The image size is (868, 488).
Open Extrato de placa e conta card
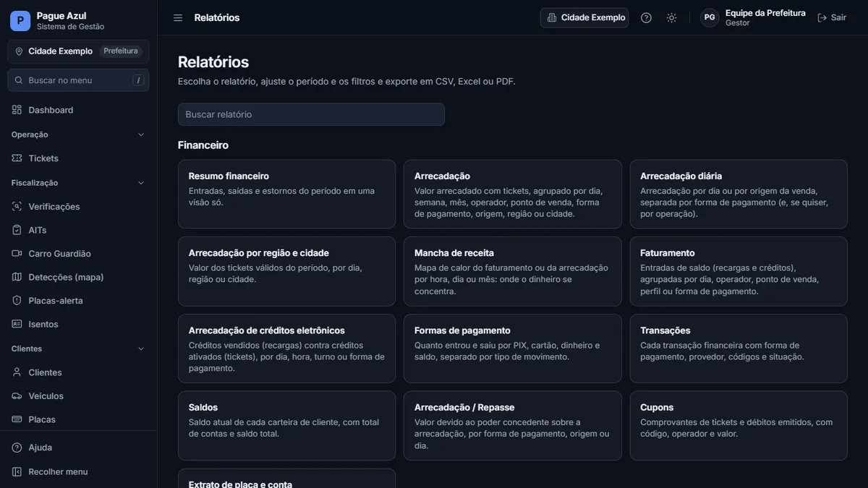(x=286, y=479)
